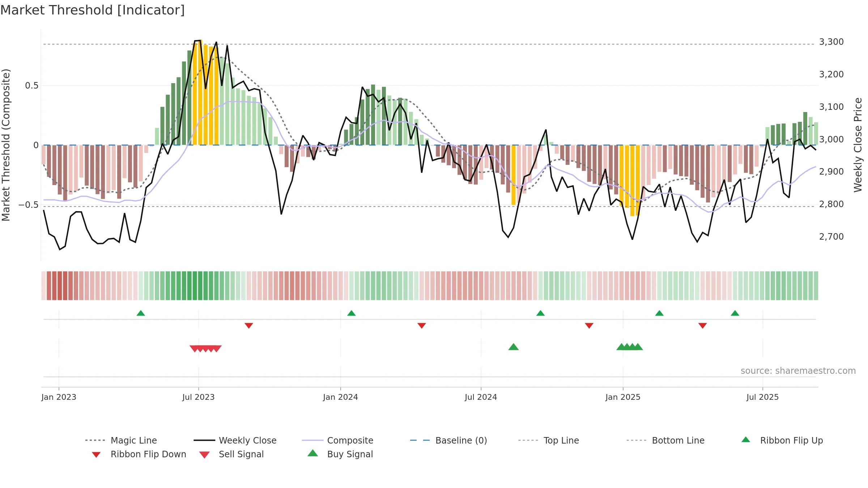The height and width of the screenshot is (488, 868).
Task: Click the Ribbon Flip Up marker in February 2025
Action: (659, 313)
